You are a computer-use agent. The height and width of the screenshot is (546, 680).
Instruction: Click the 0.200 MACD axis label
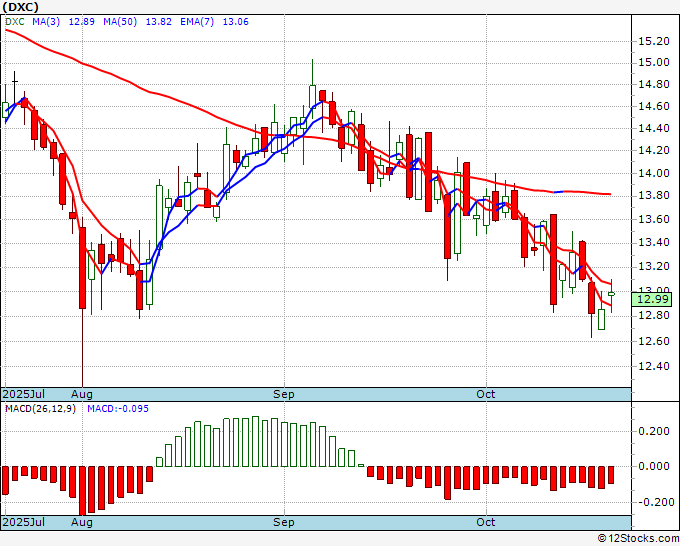pos(654,431)
